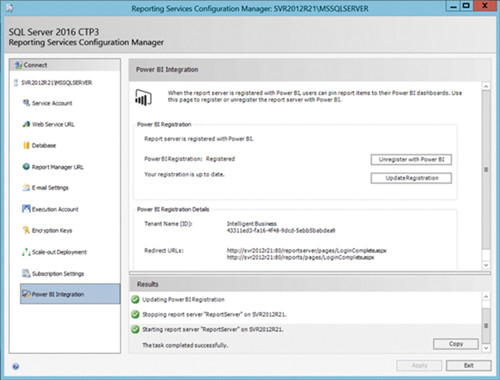The width and height of the screenshot is (500, 380).
Task: Click the 'Registered' status value
Action: (220, 159)
